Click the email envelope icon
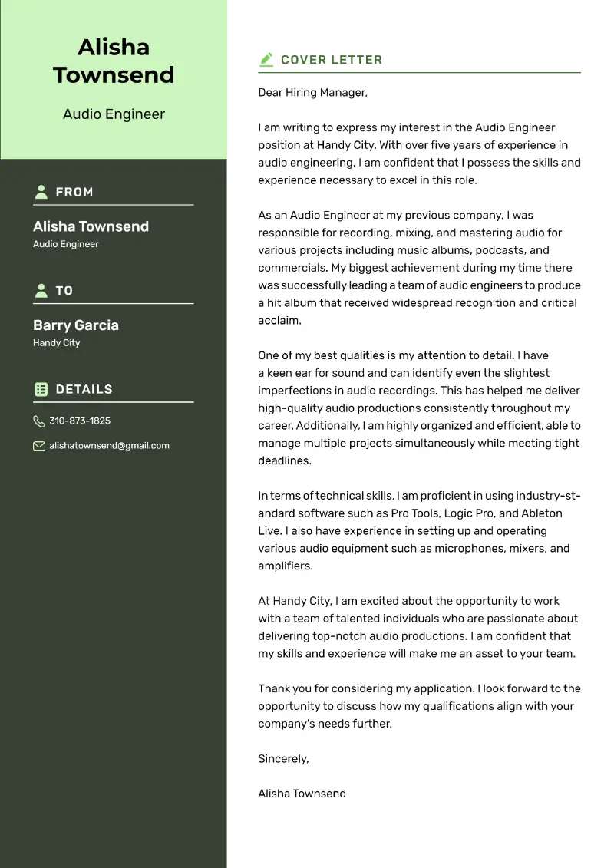The width and height of the screenshot is (614, 868). click(x=39, y=446)
